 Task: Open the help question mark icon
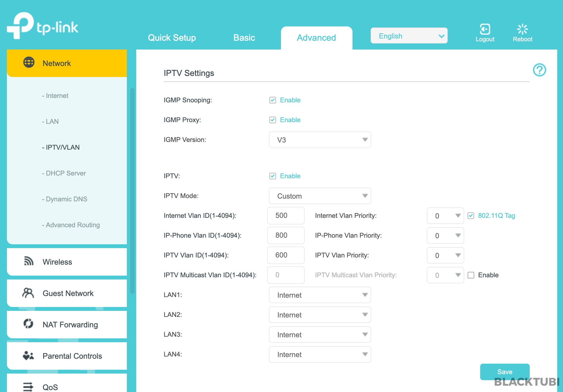pyautogui.click(x=539, y=70)
